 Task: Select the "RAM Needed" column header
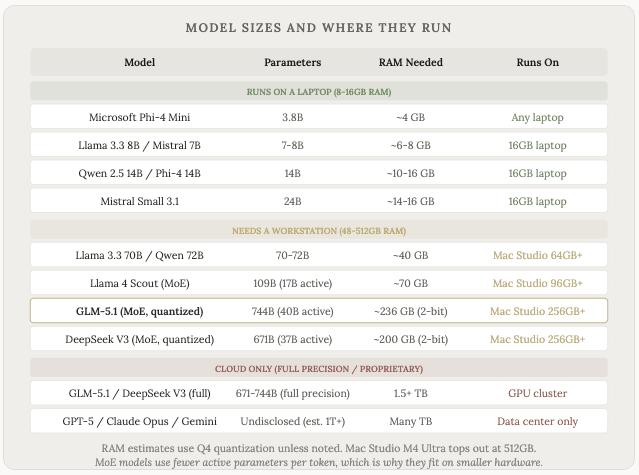coord(410,62)
